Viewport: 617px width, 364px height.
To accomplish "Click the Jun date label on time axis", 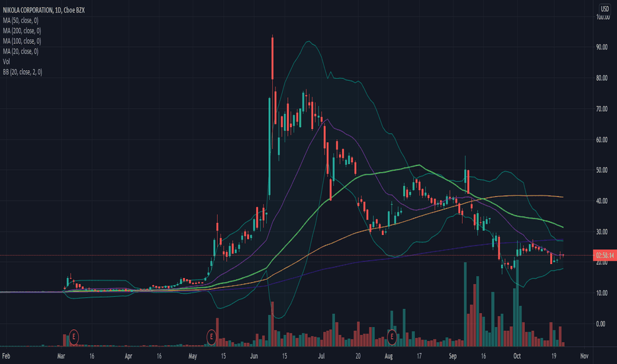I will 254,356.
